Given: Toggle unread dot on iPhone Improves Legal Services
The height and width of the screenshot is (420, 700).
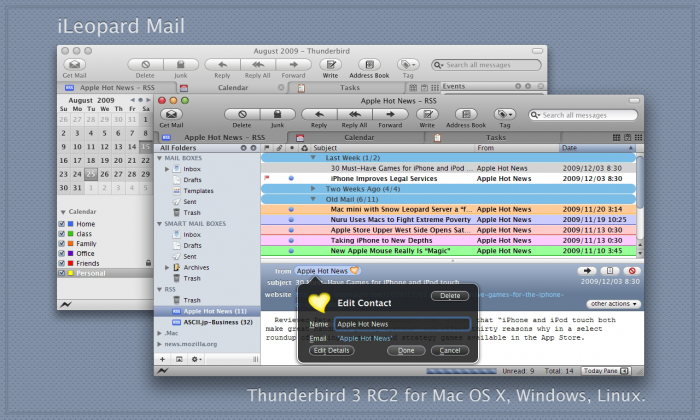Looking at the screenshot, I should pos(291,178).
